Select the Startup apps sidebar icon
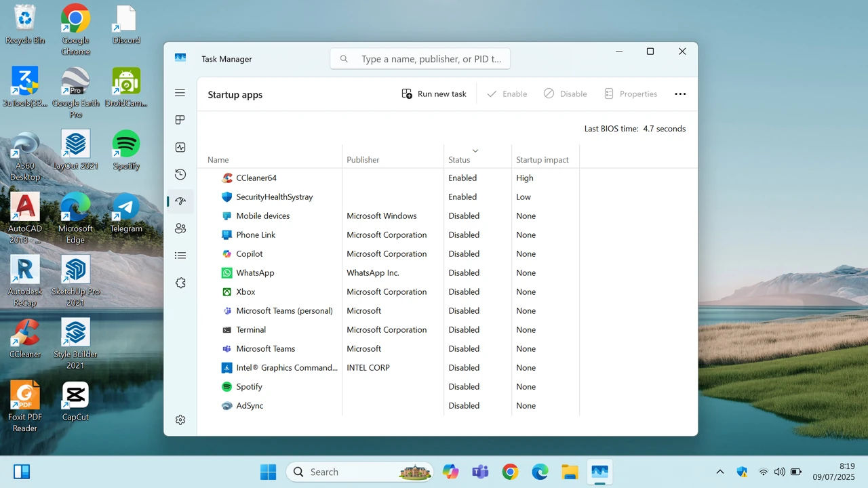868x488 pixels. tap(180, 201)
